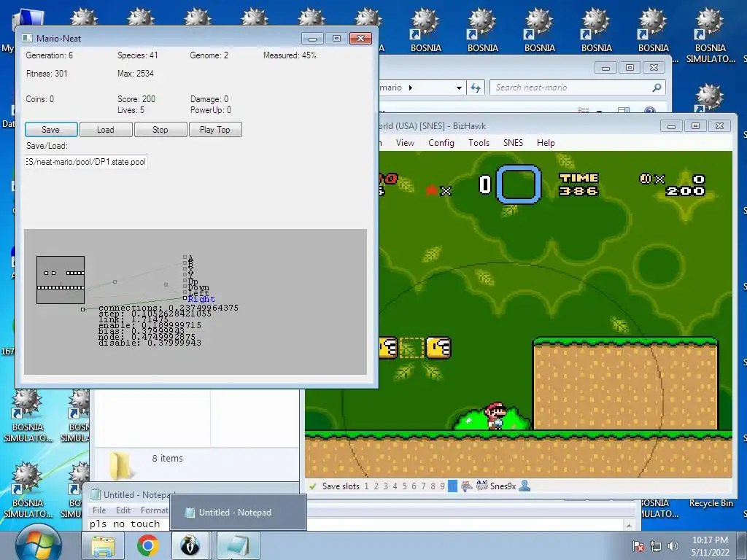Click the 10:17 PM clock in system tray
Image resolution: width=747 pixels, height=560 pixels.
pyautogui.click(x=710, y=540)
